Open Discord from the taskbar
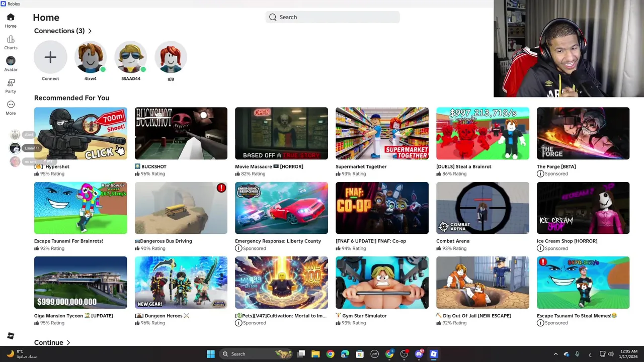 pos(419,354)
